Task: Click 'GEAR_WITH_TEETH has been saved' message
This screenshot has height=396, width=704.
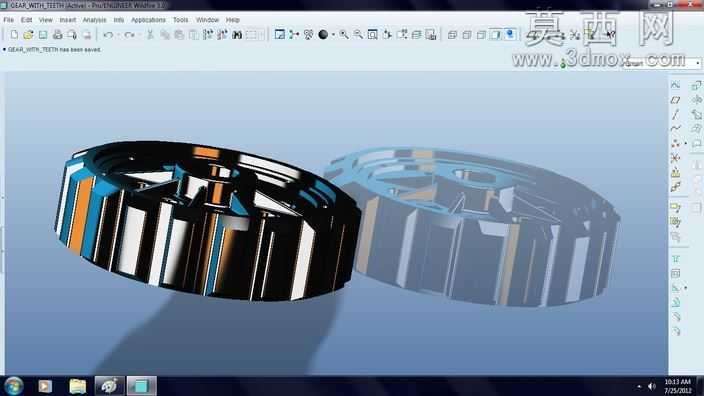Action: pos(54,49)
